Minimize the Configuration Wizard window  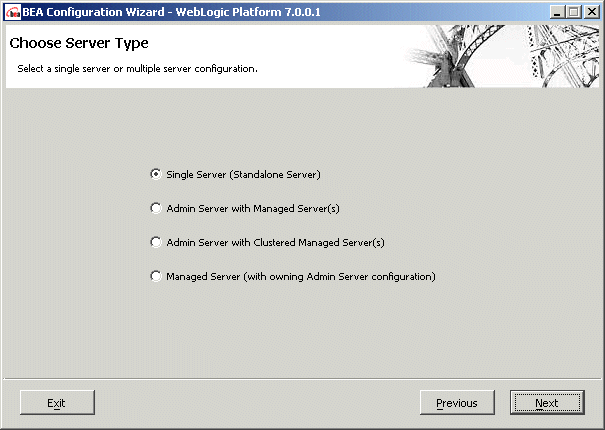click(557, 12)
